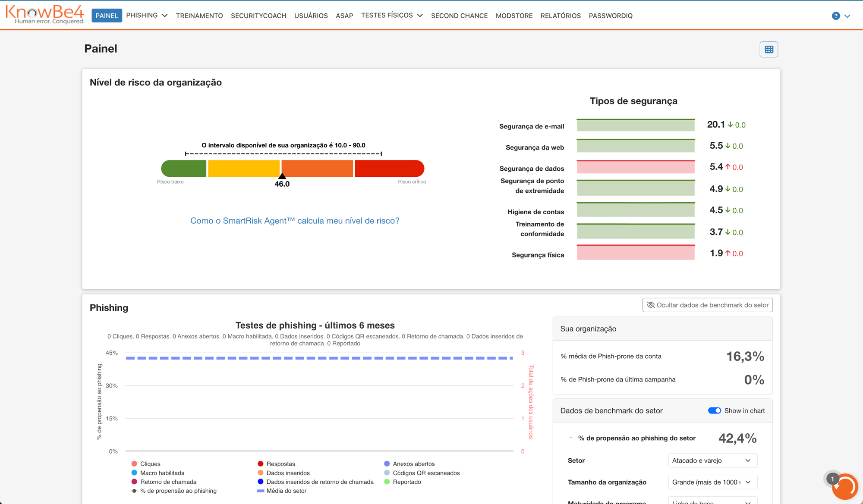Screen dimensions: 863x504
Task: Expand the Phishing menu dropdown
Action: [147, 16]
